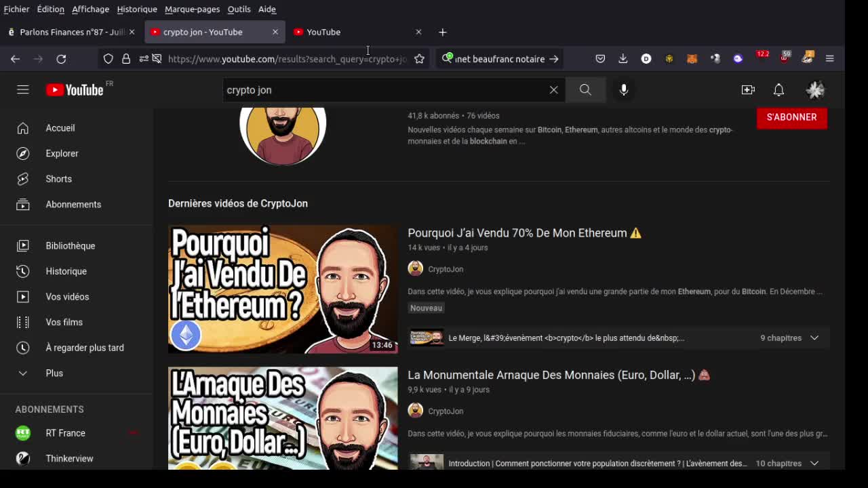The height and width of the screenshot is (488, 868).
Task: Switch to the third YouTube tab
Action: point(359,32)
